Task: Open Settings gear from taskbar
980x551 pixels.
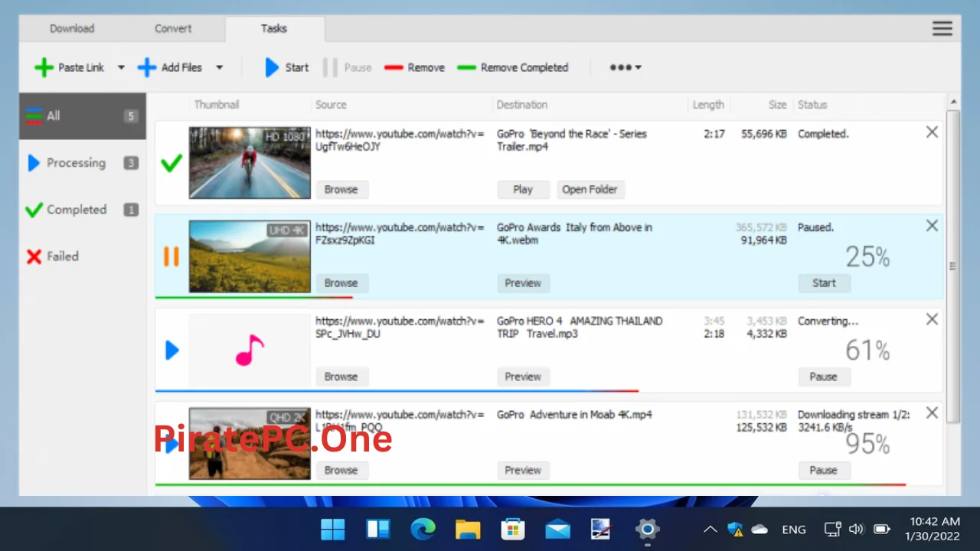Action: [x=647, y=529]
